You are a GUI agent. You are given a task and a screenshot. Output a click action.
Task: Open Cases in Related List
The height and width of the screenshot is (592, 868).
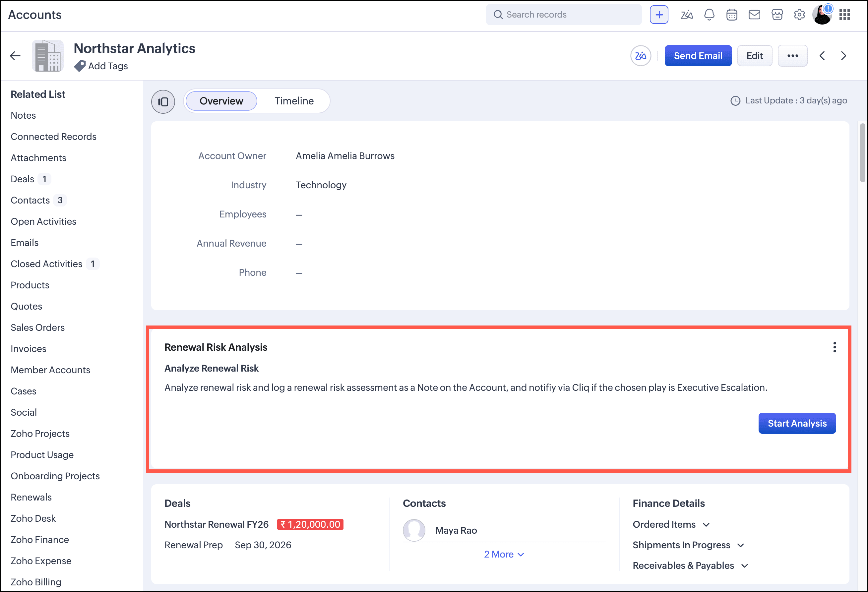[x=24, y=392]
